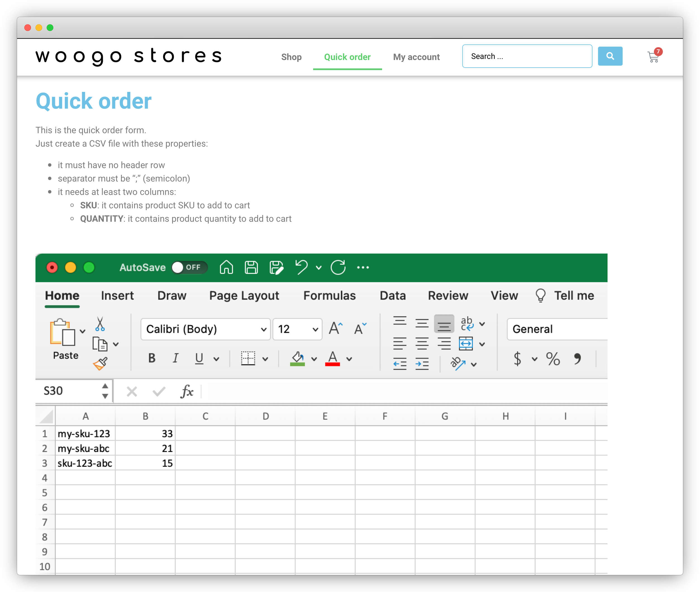This screenshot has width=700, height=592.
Task: Open the font size 12 dropdown
Action: (297, 329)
